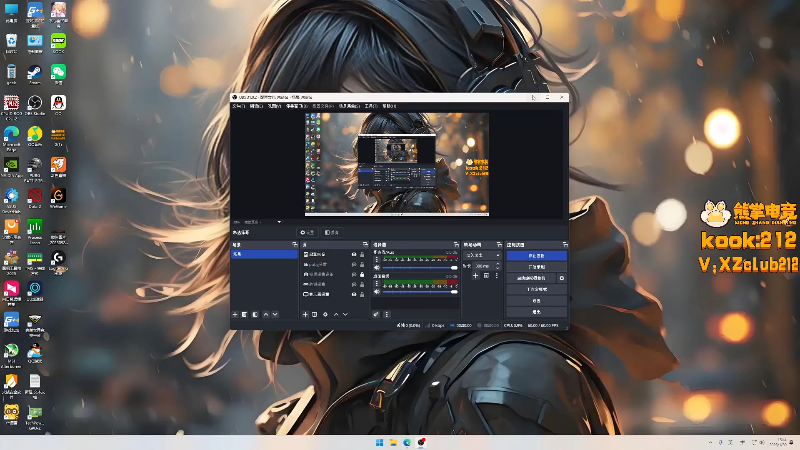Add a new scene with the plus icon
The height and width of the screenshot is (450, 800).
(235, 314)
